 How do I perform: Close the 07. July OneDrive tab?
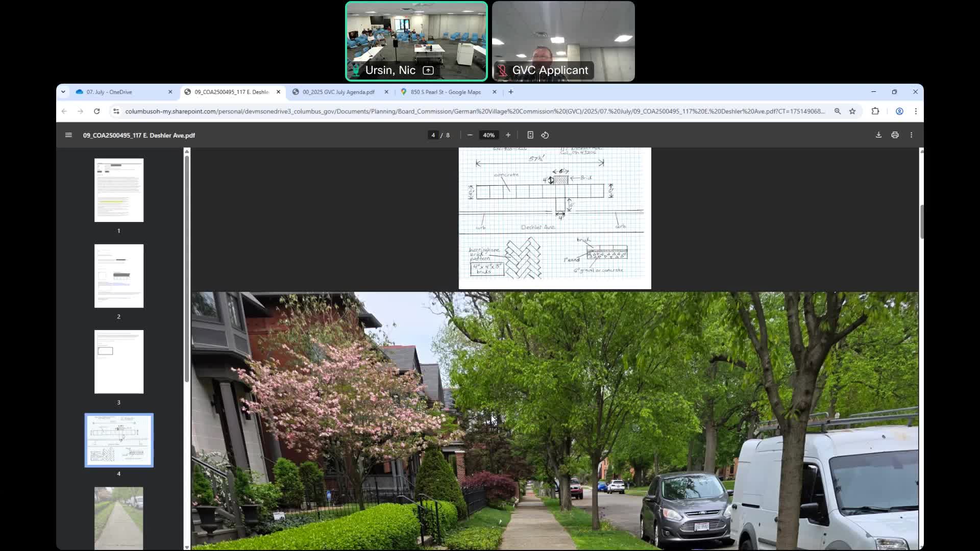click(x=170, y=92)
